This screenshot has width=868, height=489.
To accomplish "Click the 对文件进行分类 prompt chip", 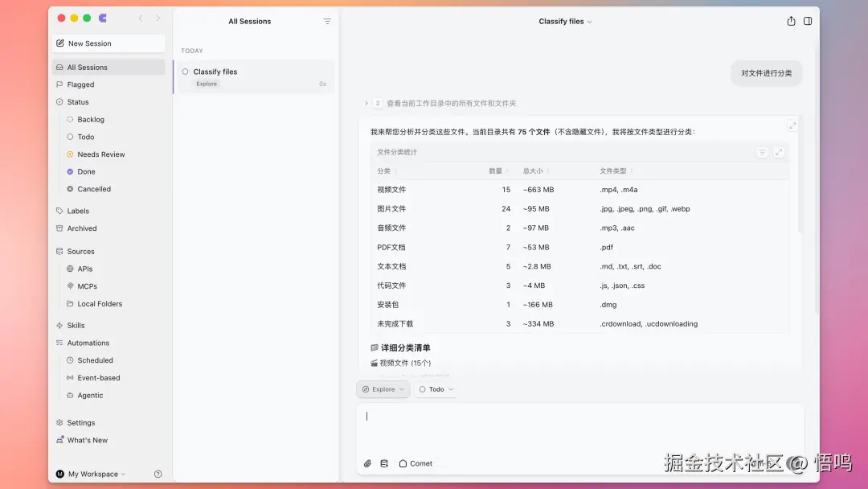I will pyautogui.click(x=766, y=72).
